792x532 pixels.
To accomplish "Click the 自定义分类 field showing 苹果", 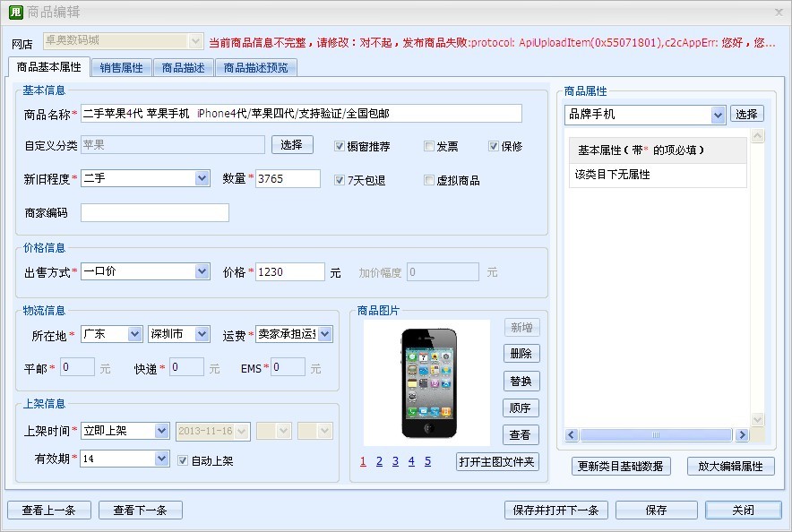I will tap(173, 145).
